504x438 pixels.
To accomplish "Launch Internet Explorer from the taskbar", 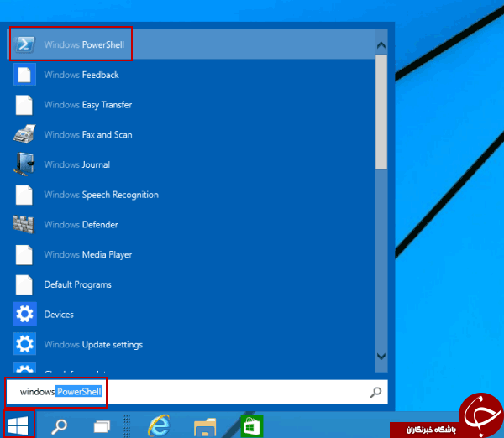I will click(159, 425).
